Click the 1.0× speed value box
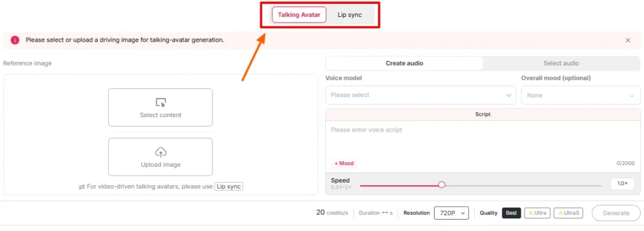The width and height of the screenshot is (644, 231). coord(622,184)
